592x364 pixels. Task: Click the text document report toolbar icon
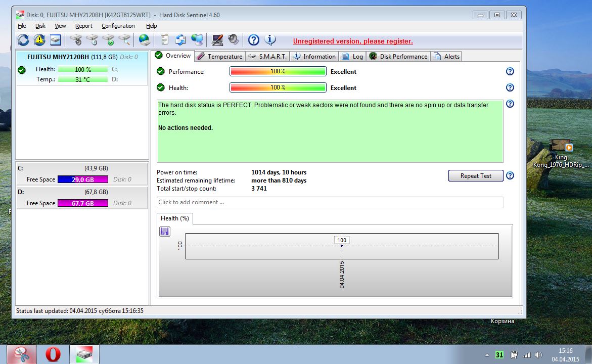[x=164, y=39]
